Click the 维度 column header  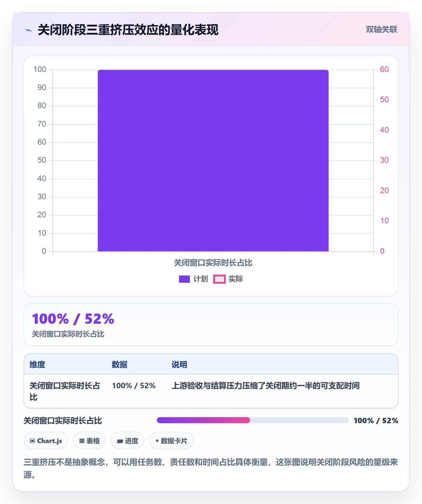37,364
